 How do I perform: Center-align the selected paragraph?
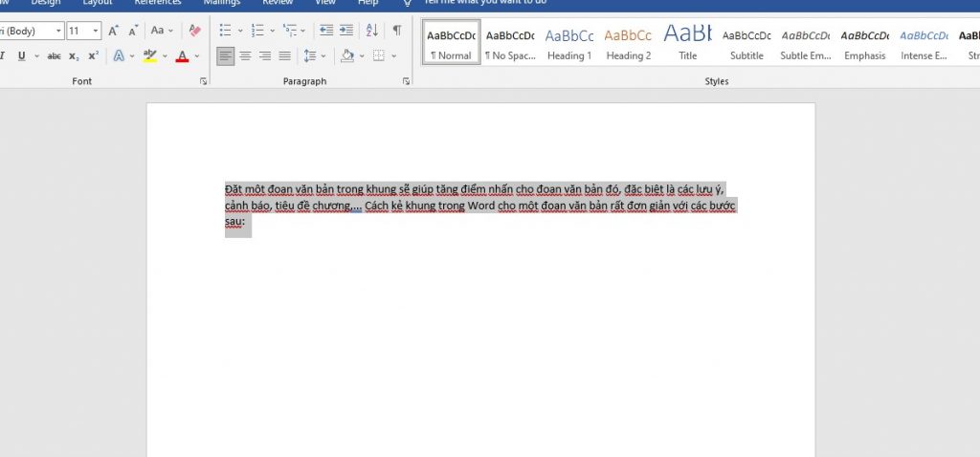click(x=245, y=56)
